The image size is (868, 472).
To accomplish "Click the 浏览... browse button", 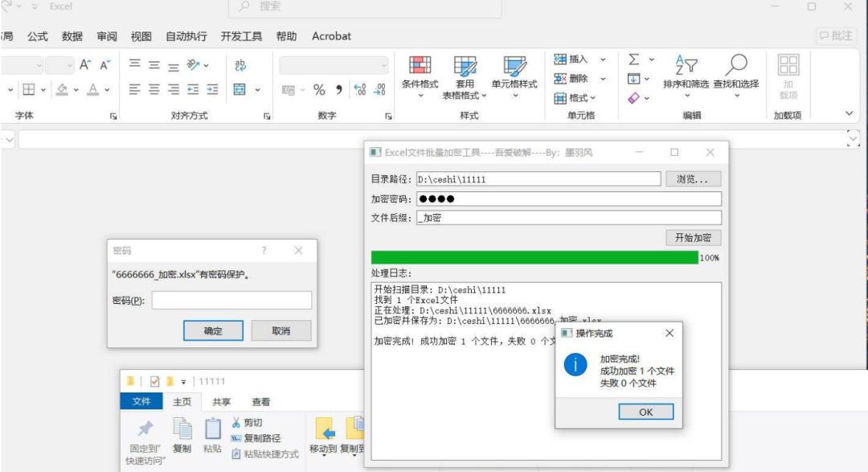I will [693, 179].
